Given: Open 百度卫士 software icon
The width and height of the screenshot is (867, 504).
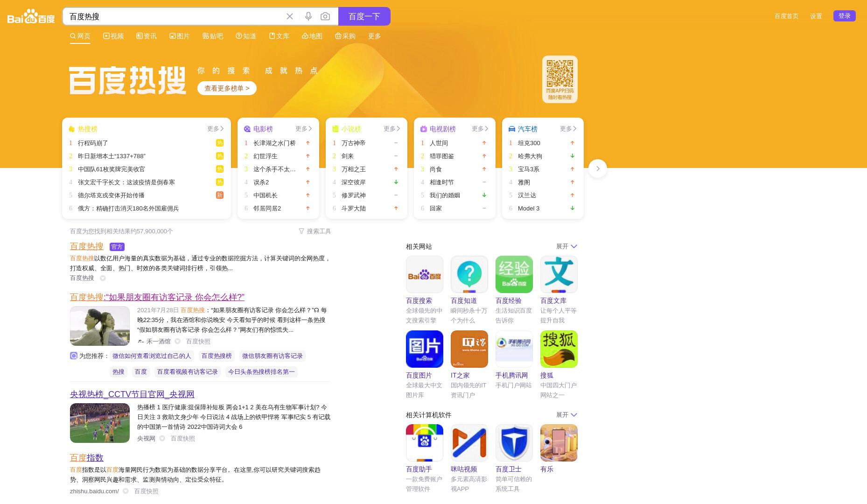Looking at the screenshot, I should [514, 443].
